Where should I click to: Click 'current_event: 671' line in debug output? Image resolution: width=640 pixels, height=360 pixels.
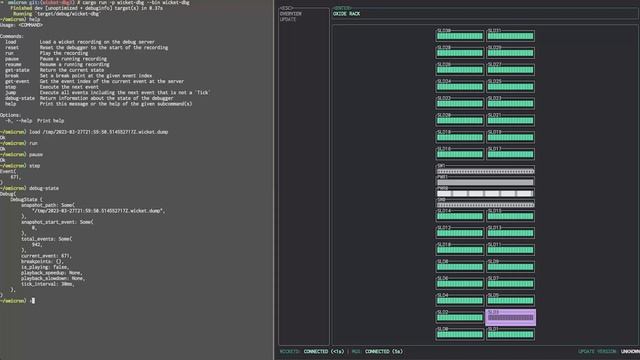tap(46, 256)
